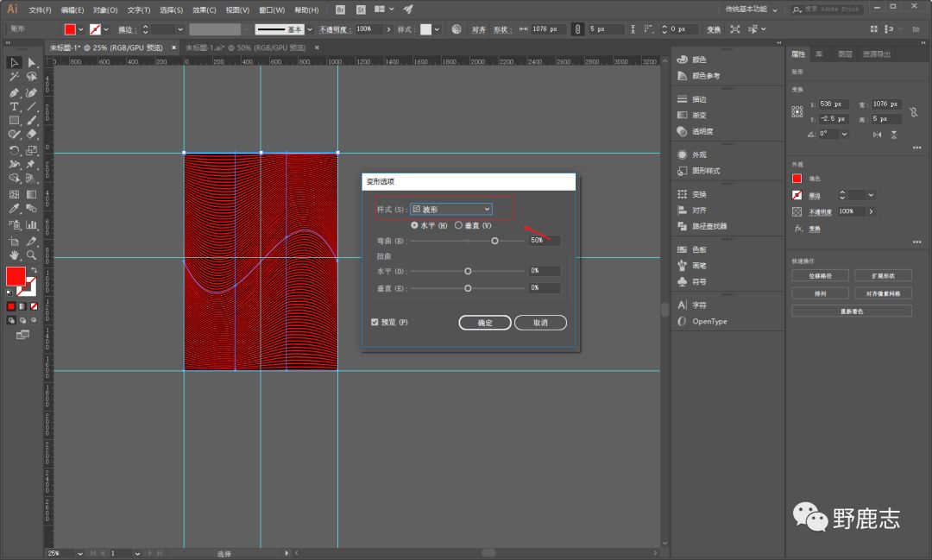
Task: Open the 路径查找器 (Pathfinder) panel
Action: [x=709, y=226]
